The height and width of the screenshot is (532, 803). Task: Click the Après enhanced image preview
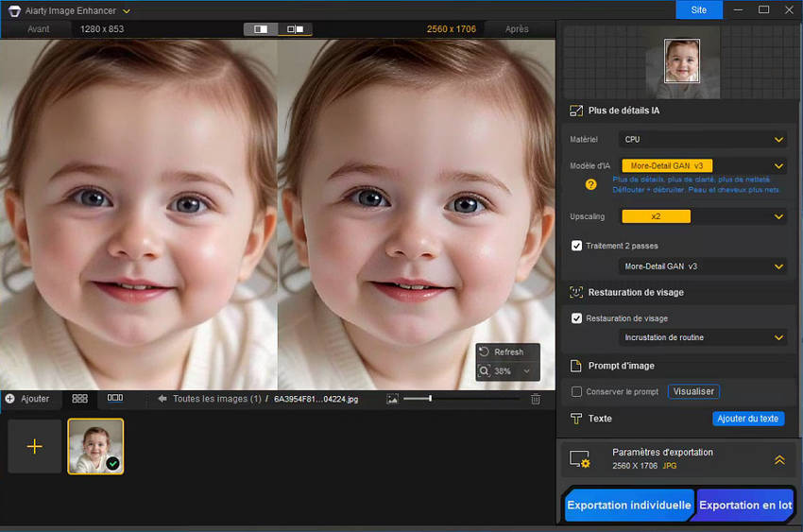coord(417,215)
